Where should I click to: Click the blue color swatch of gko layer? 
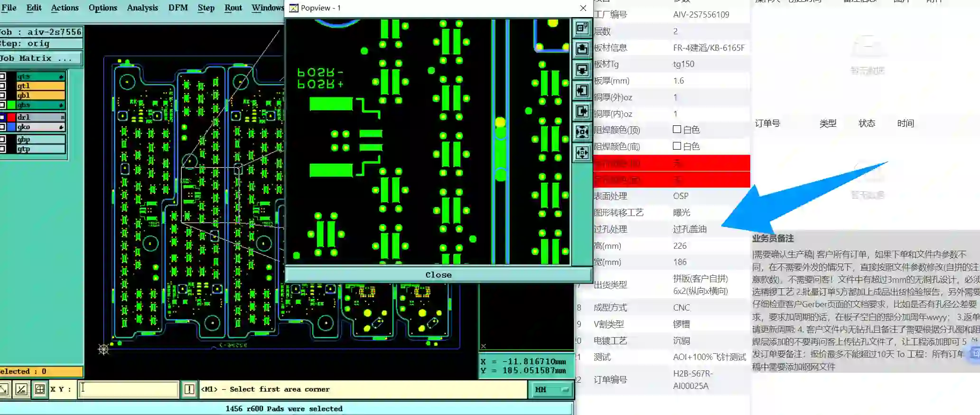tap(11, 127)
